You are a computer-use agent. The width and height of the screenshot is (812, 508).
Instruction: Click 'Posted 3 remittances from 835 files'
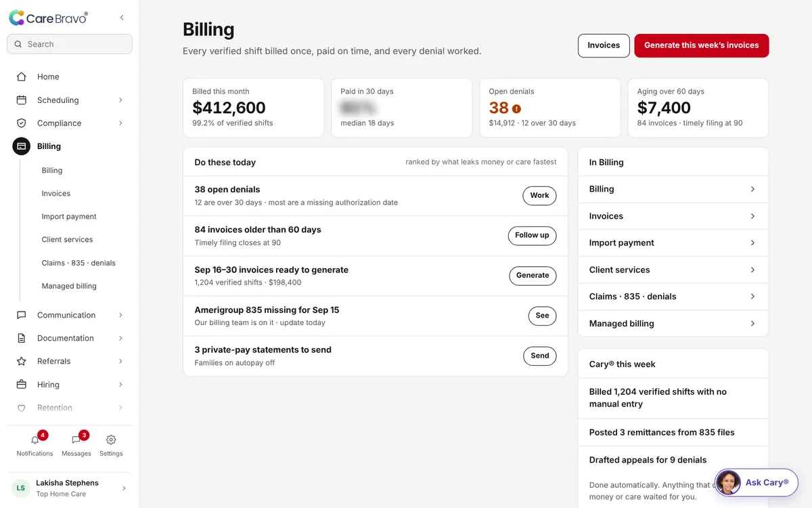tap(662, 432)
